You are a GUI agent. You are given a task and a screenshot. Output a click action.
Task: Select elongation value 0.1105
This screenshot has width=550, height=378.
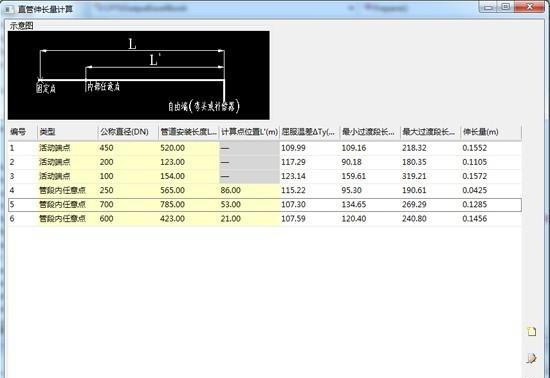(x=475, y=162)
